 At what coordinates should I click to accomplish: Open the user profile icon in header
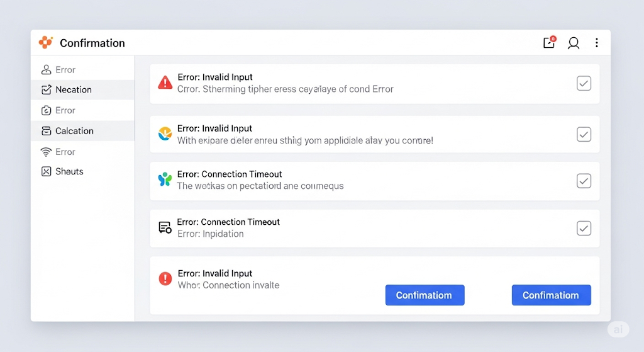(x=574, y=43)
